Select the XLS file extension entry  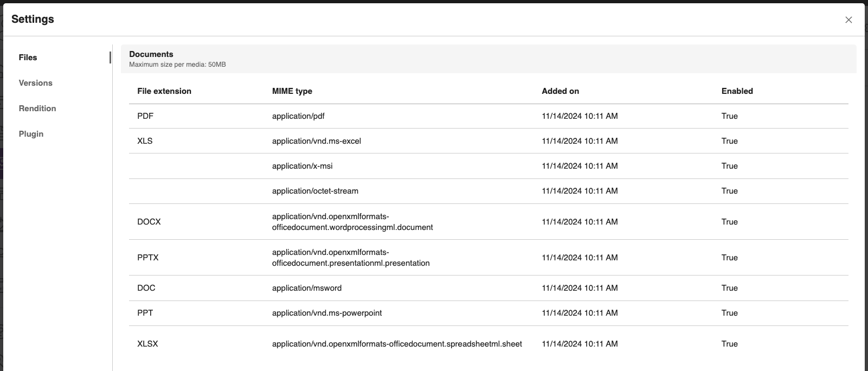click(145, 141)
